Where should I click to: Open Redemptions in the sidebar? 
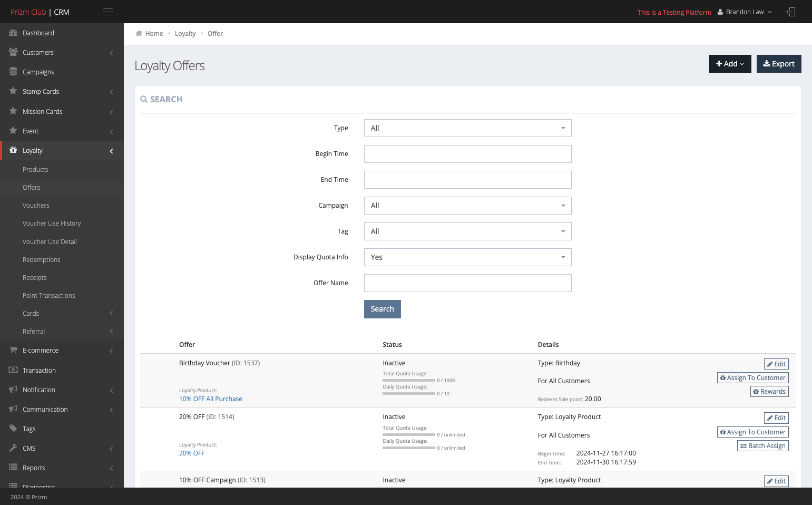pos(42,260)
